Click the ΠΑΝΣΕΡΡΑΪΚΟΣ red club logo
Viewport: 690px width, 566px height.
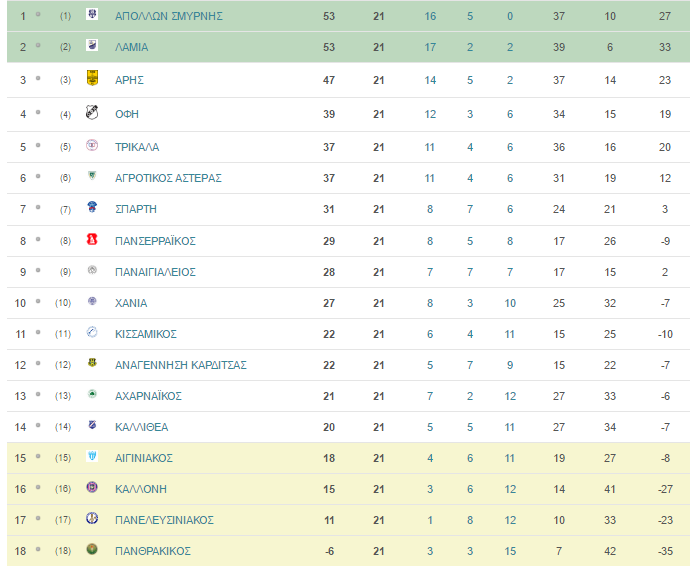[92, 239]
